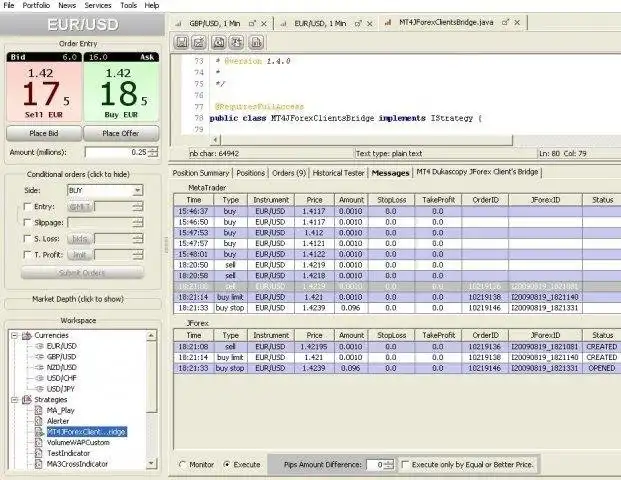Select the GBP/USD currency icon in Workspace
This screenshot has width=621, height=480.
click(x=38, y=356)
